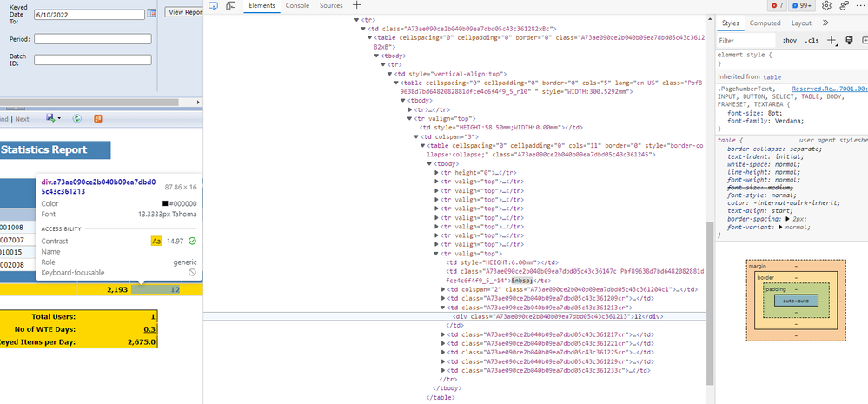868x404 pixels.
Task: Collapse the tbody node above tr height="0"
Action: [430, 164]
